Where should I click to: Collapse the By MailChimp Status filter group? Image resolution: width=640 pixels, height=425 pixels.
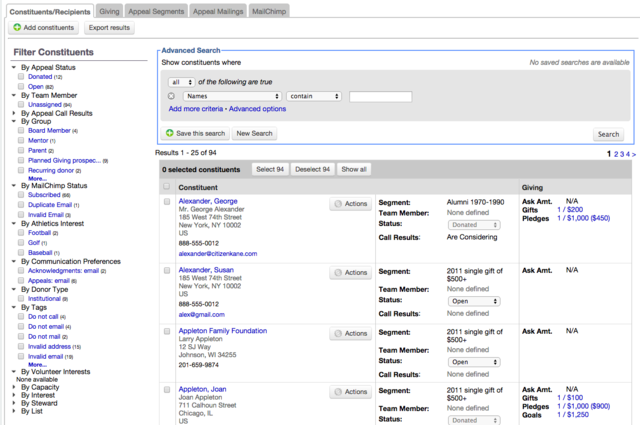point(13,185)
